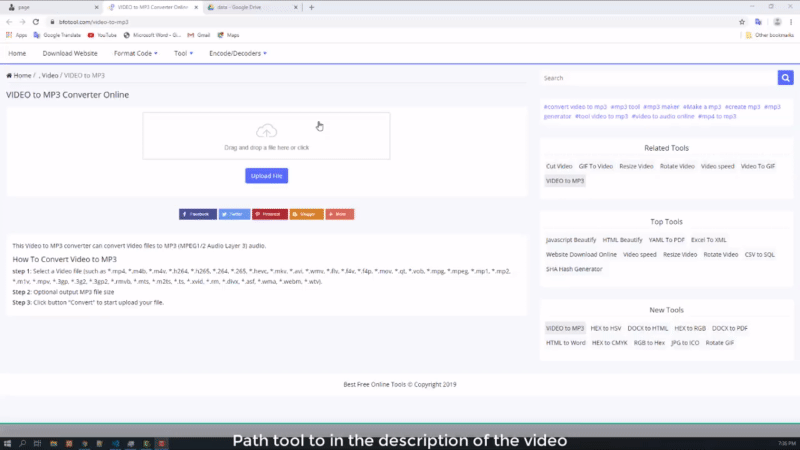Viewport: 800px width, 450px height.
Task: Open the Download Website menu item
Action: point(70,53)
